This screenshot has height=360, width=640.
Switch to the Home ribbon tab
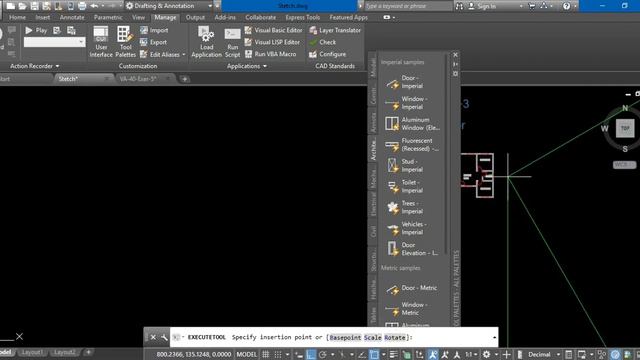click(17, 17)
